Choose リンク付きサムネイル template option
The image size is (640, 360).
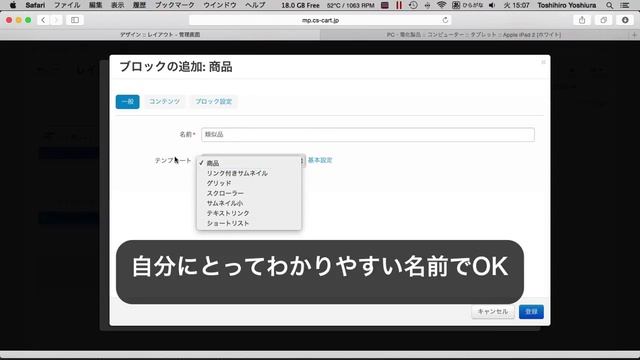pyautogui.click(x=249, y=173)
